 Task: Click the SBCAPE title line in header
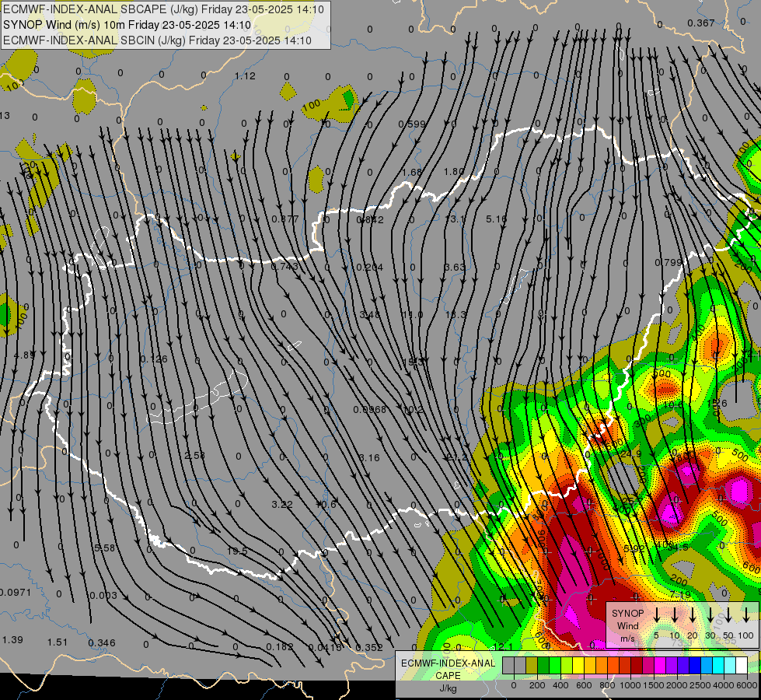(x=163, y=9)
